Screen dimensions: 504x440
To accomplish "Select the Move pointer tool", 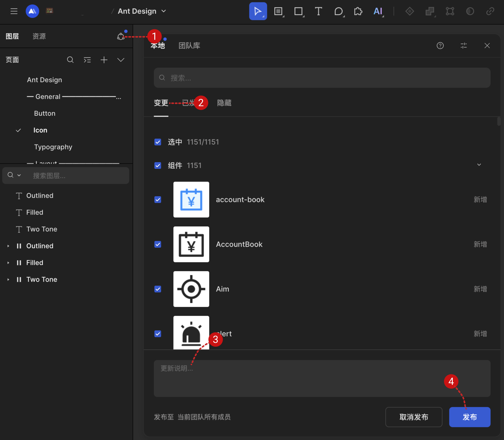I will (258, 11).
